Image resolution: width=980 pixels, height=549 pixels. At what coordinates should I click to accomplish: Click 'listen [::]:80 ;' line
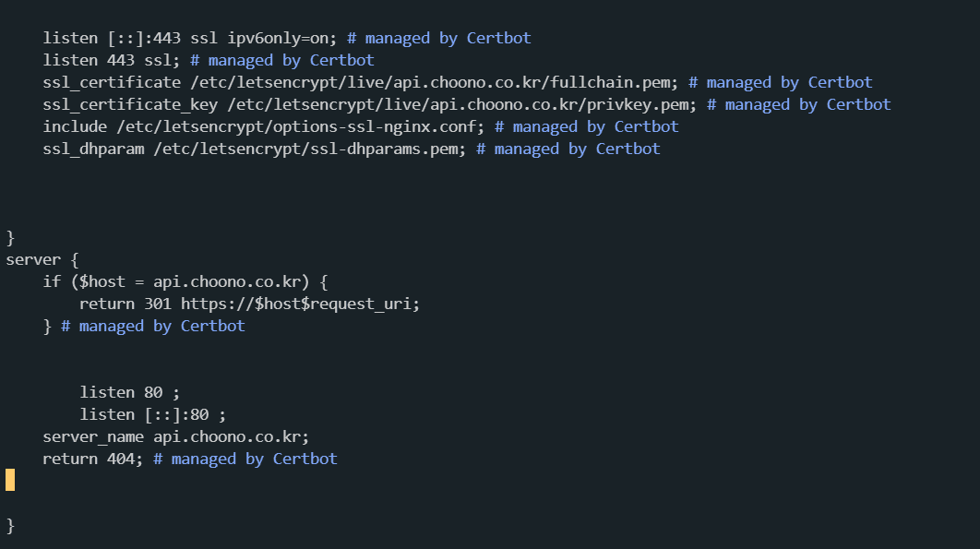point(152,414)
